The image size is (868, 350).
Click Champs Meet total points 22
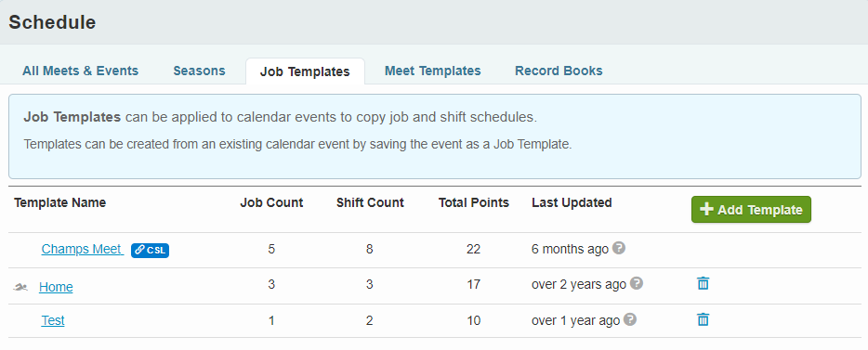click(473, 250)
